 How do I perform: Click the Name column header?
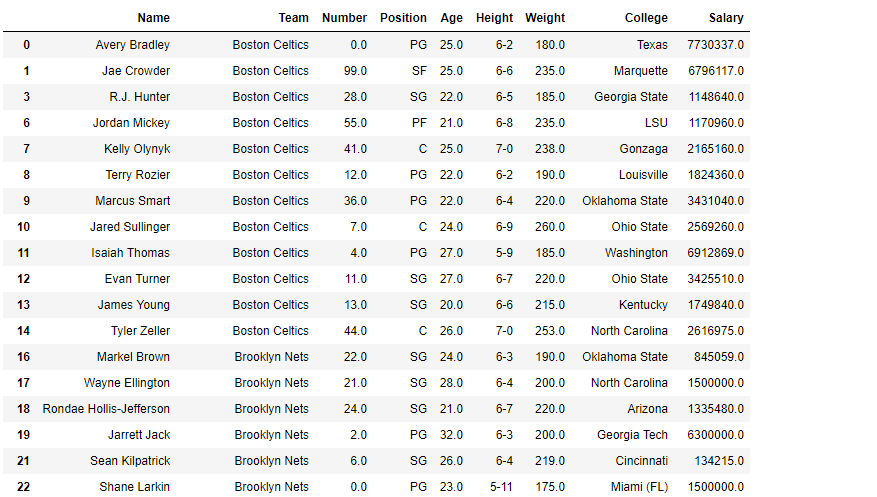tap(153, 18)
